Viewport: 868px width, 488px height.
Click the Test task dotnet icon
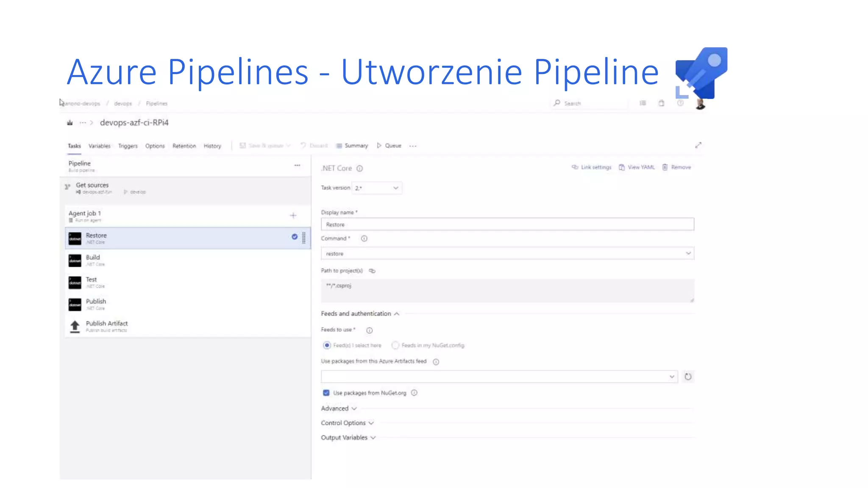click(x=75, y=283)
